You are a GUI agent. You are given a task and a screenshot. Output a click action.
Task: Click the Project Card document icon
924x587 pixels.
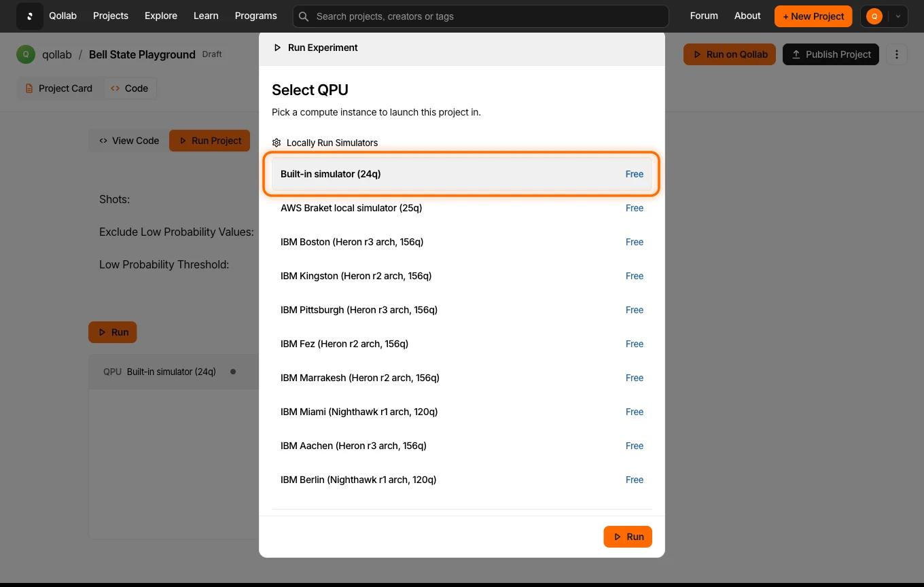click(x=29, y=88)
